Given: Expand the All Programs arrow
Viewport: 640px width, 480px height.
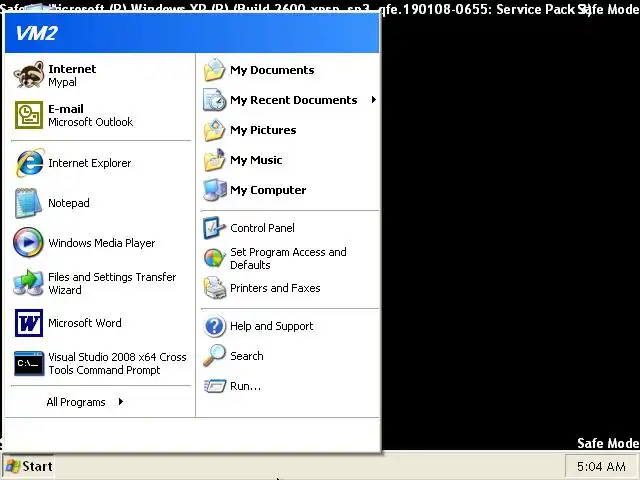Looking at the screenshot, I should (120, 402).
